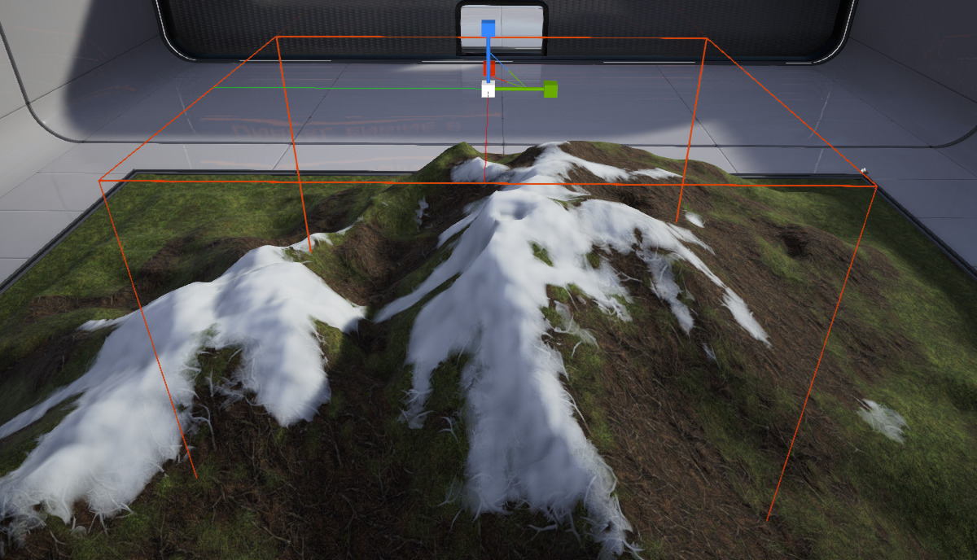This screenshot has width=977, height=560.
Task: Select the white uniform-scale center cube
Action: (488, 89)
